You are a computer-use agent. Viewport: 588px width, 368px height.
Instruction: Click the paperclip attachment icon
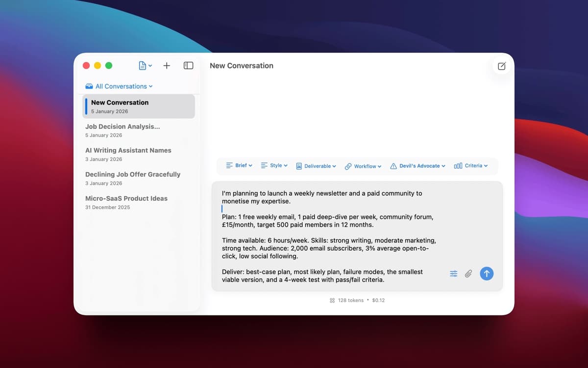[468, 274]
